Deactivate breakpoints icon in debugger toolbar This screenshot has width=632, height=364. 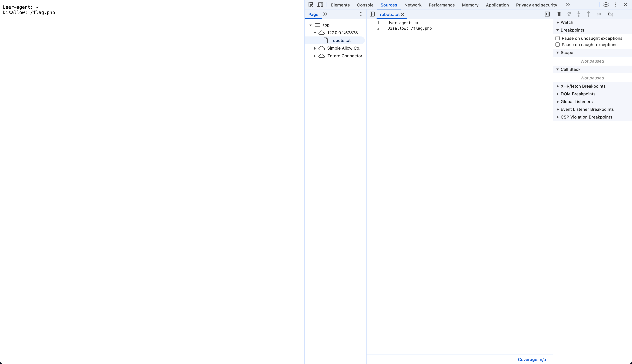pyautogui.click(x=611, y=14)
